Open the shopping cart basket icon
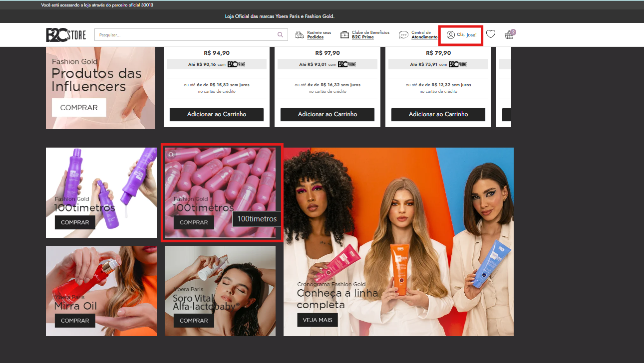 [x=509, y=35]
